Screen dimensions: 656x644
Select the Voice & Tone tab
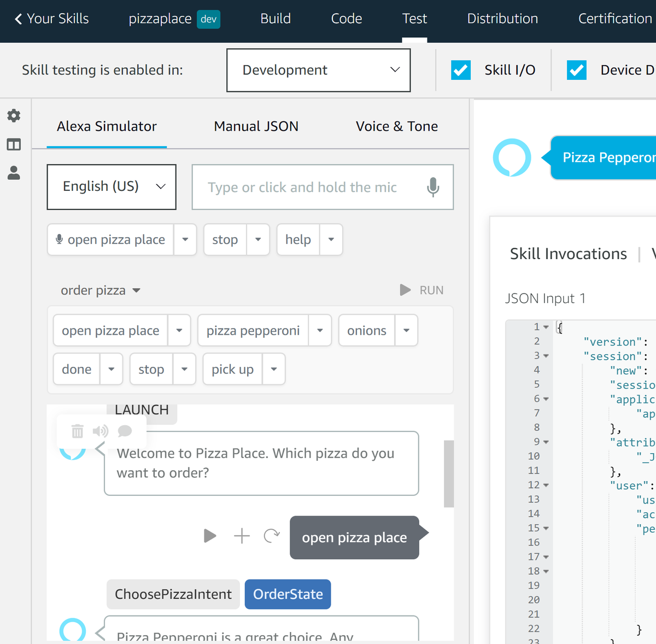[x=397, y=126]
